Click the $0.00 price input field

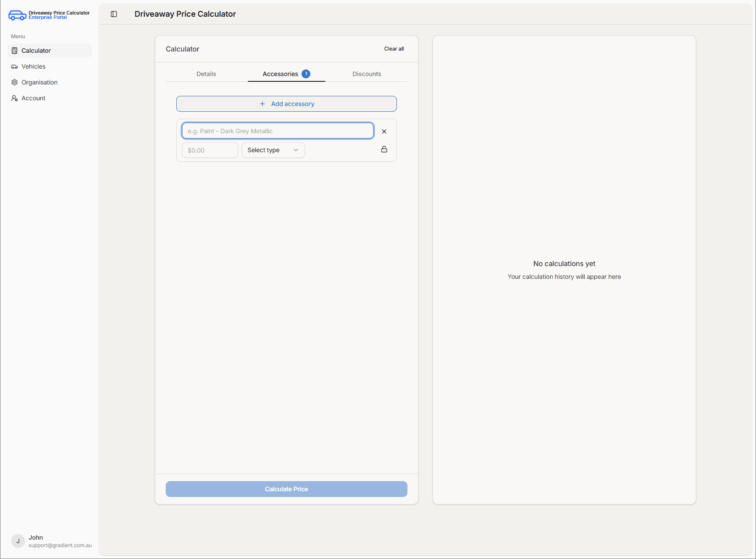click(x=210, y=150)
